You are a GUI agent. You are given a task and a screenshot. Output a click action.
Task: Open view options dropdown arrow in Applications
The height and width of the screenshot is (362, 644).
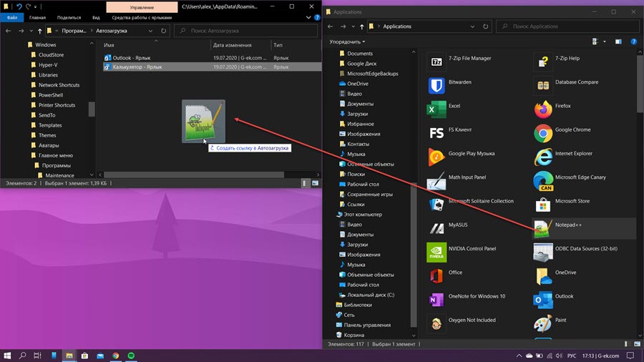click(x=605, y=41)
